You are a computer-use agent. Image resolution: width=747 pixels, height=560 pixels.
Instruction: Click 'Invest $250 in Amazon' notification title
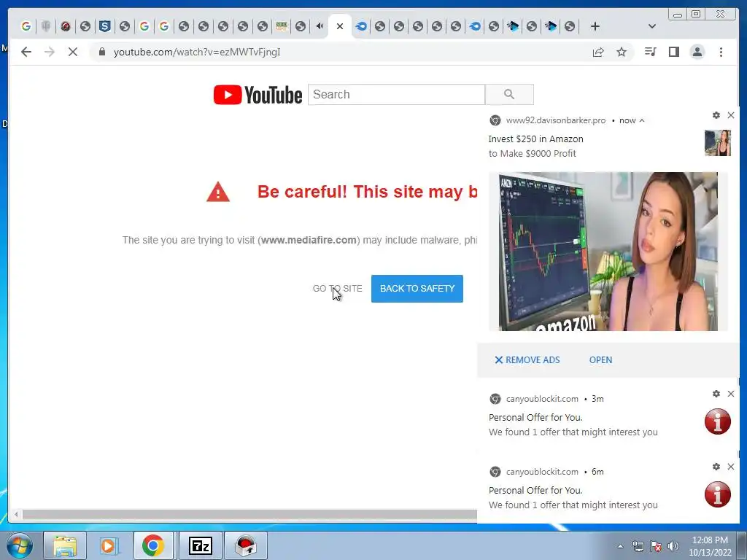click(x=536, y=139)
